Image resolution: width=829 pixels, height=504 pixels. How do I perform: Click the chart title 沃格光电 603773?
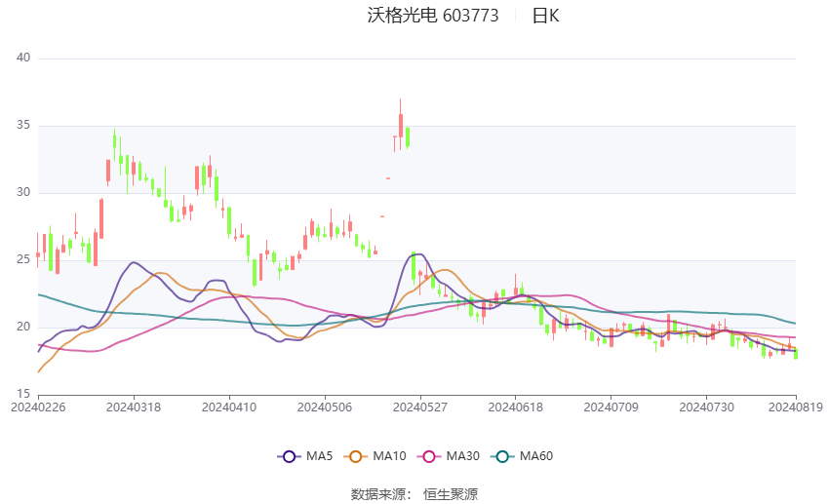pos(432,16)
